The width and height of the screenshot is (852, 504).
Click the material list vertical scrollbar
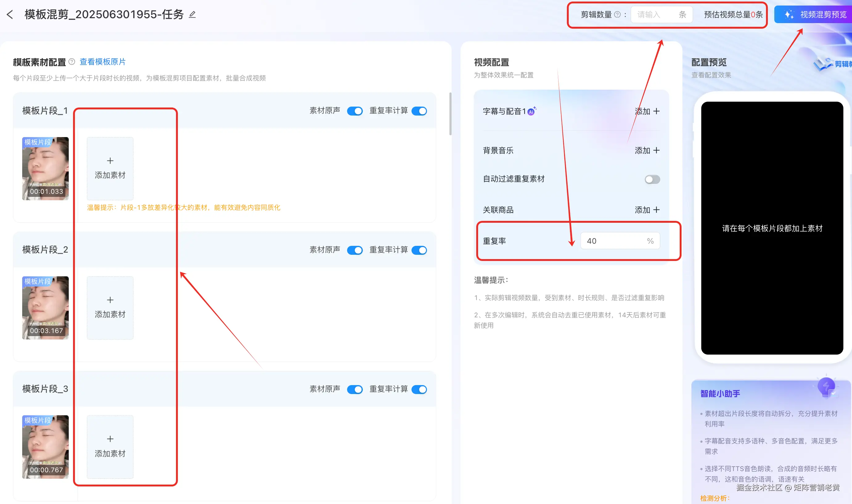click(450, 114)
